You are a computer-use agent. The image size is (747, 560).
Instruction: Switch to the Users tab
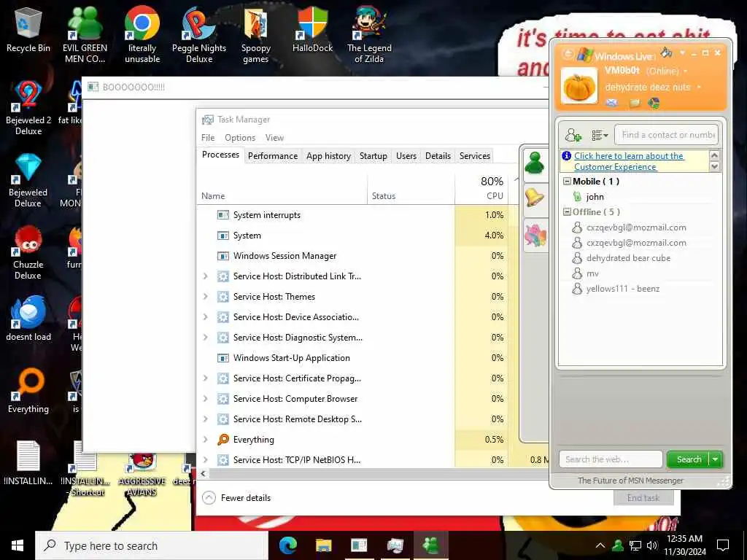tap(406, 156)
